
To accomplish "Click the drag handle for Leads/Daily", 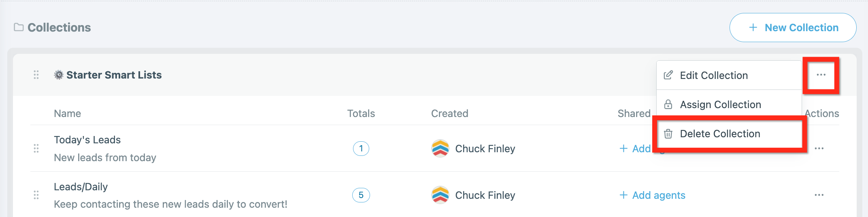I will pos(36,195).
